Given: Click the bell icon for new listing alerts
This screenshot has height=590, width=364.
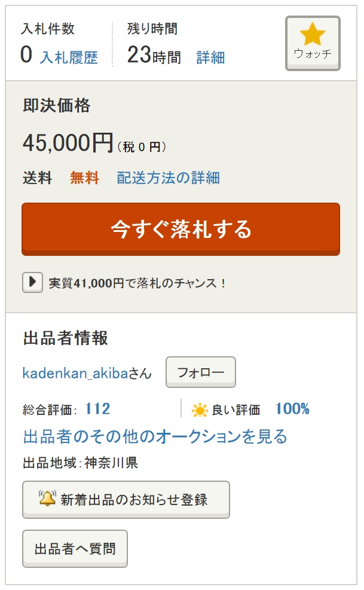Looking at the screenshot, I should tap(47, 498).
